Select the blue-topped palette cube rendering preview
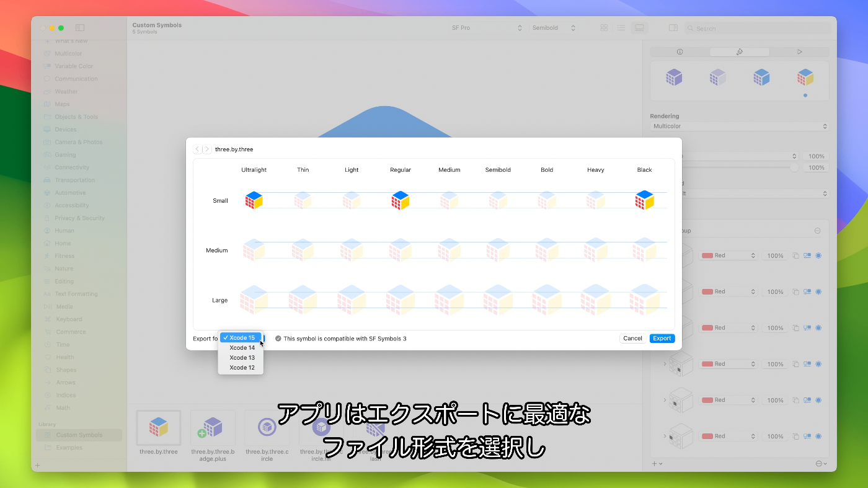Screen dimensions: 868x488 point(761,78)
